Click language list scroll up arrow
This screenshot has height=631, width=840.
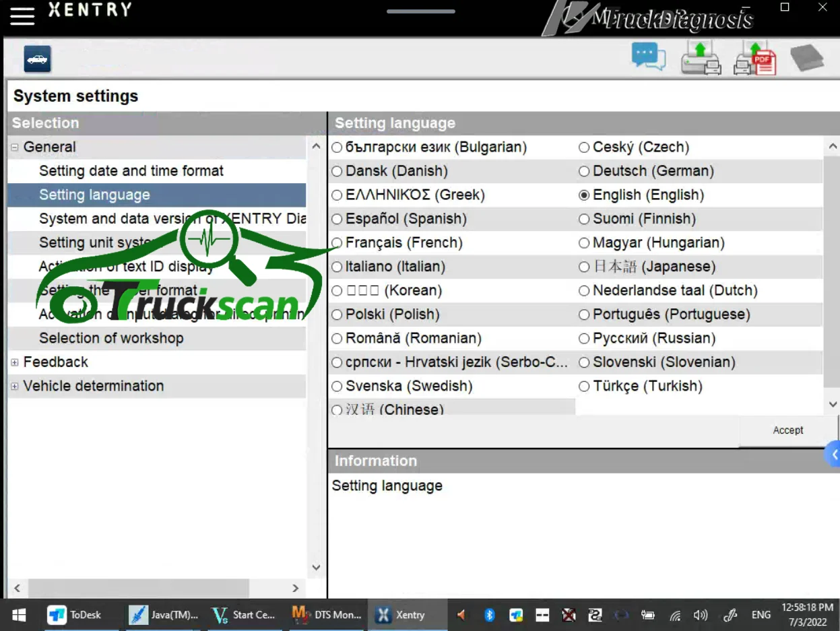tap(833, 146)
